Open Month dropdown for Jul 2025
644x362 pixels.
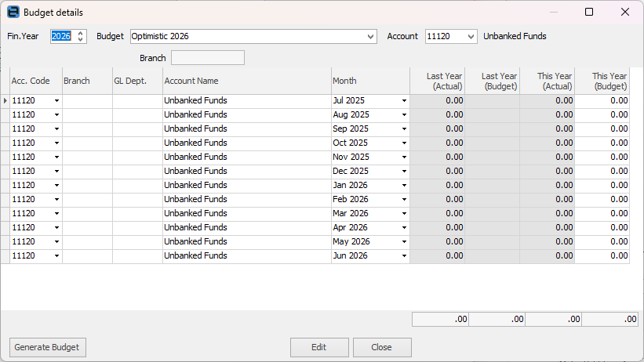point(404,101)
